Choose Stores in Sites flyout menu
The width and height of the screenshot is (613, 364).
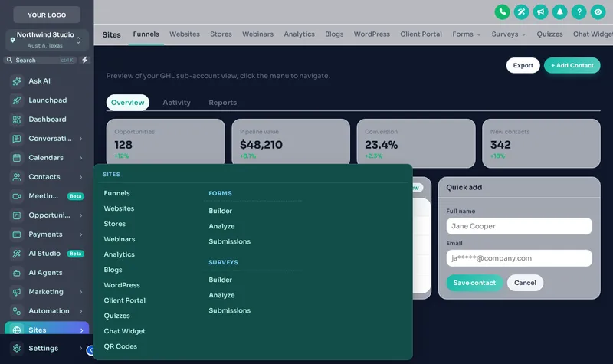coord(114,224)
